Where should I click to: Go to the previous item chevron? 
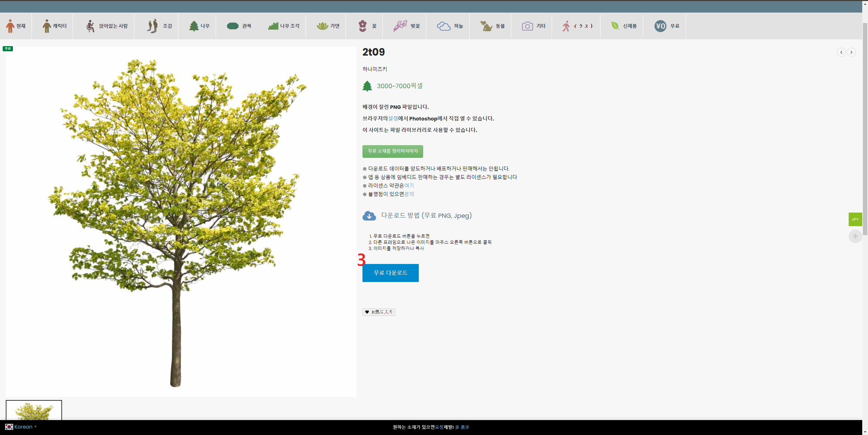click(841, 52)
